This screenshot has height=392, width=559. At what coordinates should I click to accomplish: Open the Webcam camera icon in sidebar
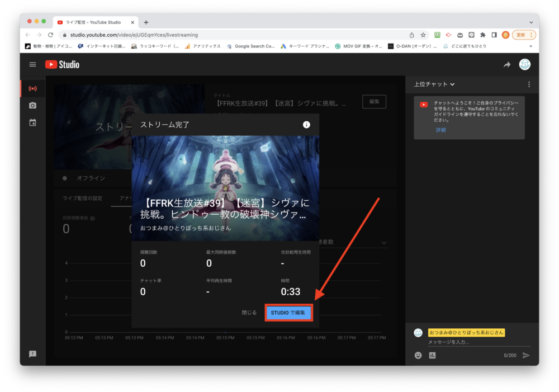pos(32,106)
